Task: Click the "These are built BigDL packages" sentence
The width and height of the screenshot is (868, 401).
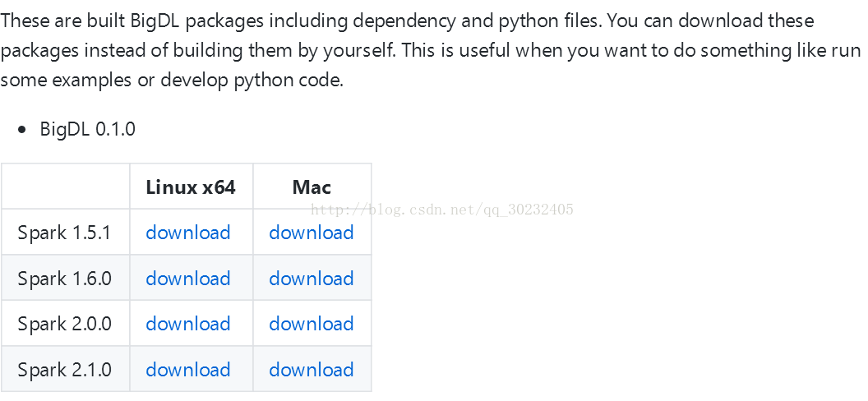Action: tap(164, 21)
